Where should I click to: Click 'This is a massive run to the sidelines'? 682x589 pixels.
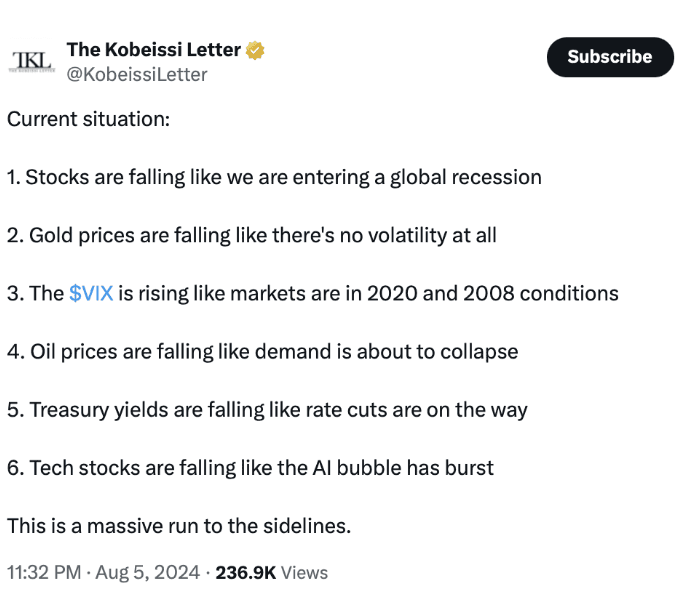pyautogui.click(x=179, y=526)
